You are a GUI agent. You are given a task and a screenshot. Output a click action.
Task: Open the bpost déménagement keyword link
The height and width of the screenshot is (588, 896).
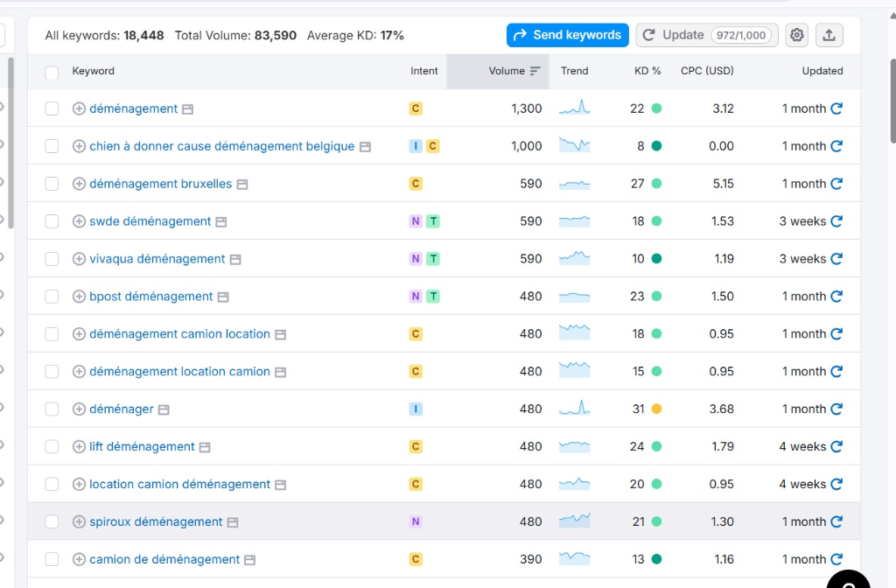[150, 297]
